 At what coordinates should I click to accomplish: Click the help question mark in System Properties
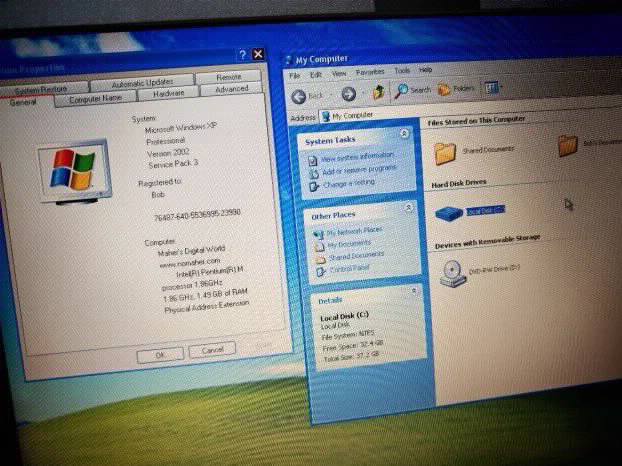[243, 55]
